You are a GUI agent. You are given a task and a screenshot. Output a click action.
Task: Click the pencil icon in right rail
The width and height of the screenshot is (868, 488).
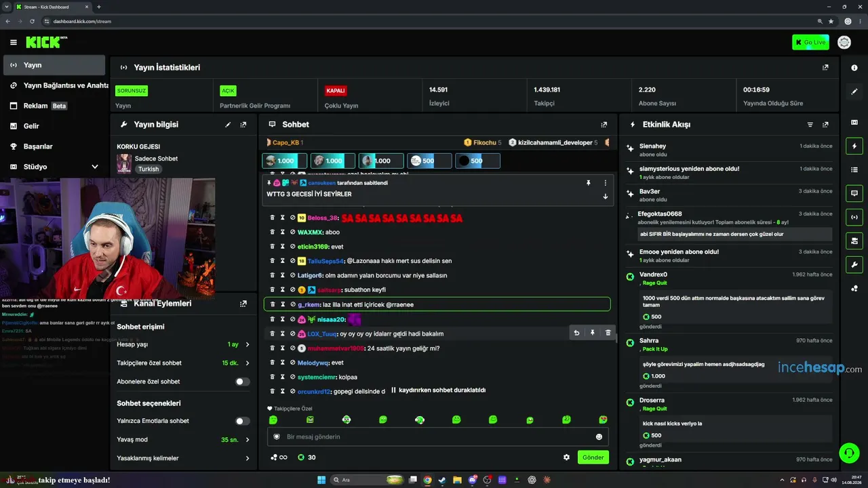click(x=854, y=91)
